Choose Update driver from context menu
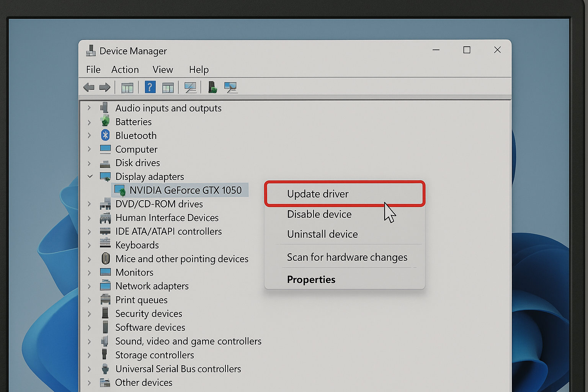This screenshot has height=392, width=588. [345, 194]
